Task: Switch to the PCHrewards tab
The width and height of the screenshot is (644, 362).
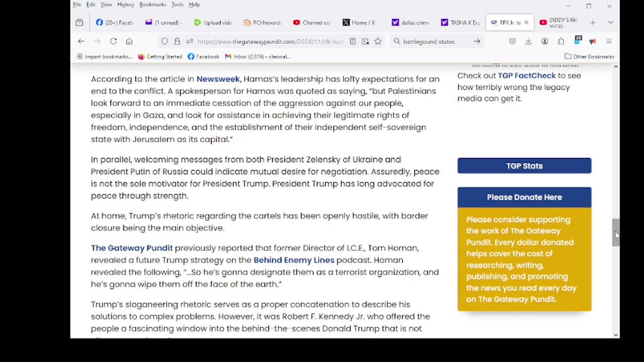Action: (262, 23)
